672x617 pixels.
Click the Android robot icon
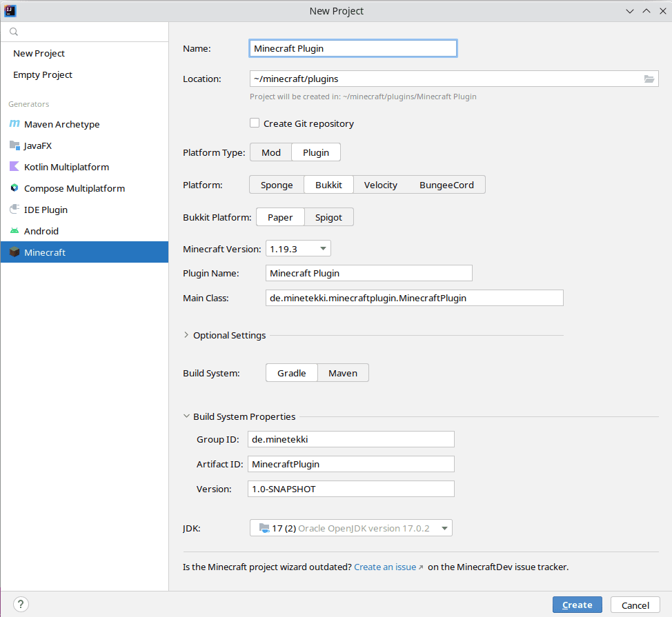point(14,231)
